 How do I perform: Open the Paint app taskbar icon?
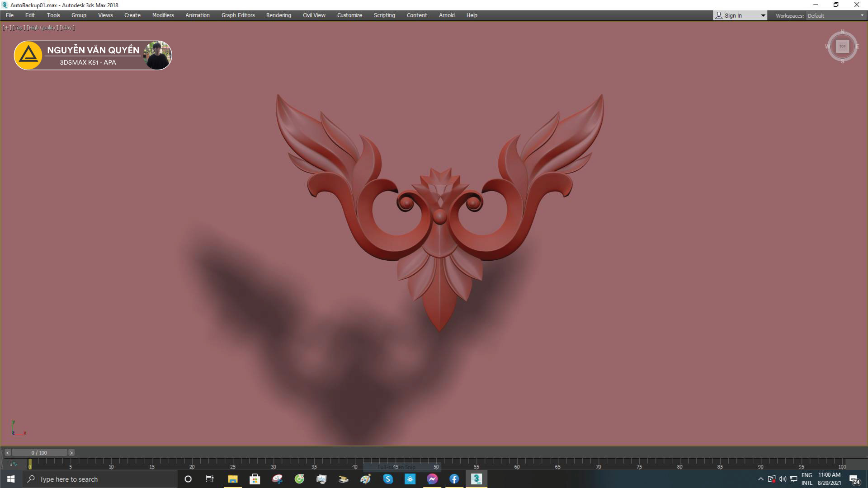coord(366,479)
